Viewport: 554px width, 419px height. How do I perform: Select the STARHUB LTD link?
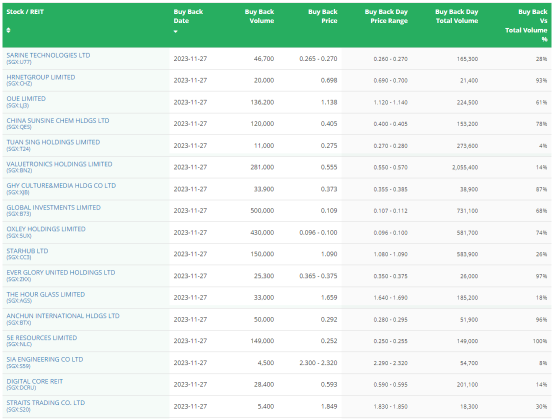pyautogui.click(x=27, y=251)
